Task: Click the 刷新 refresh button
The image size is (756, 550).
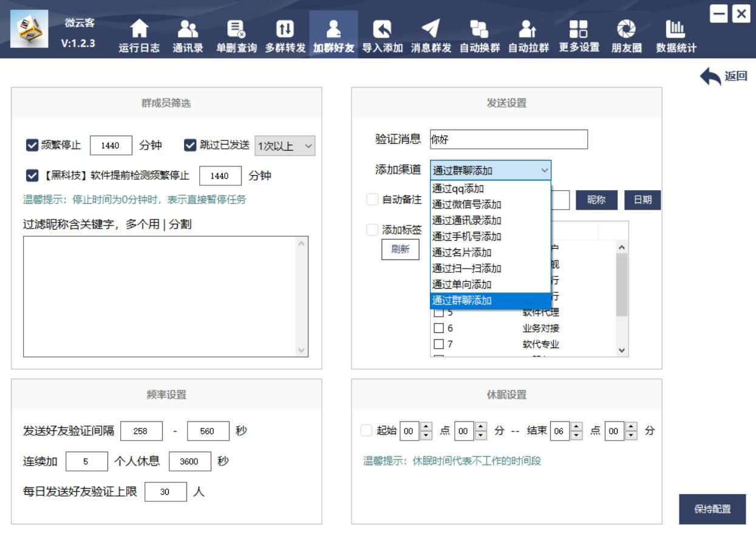Action: pyautogui.click(x=400, y=249)
